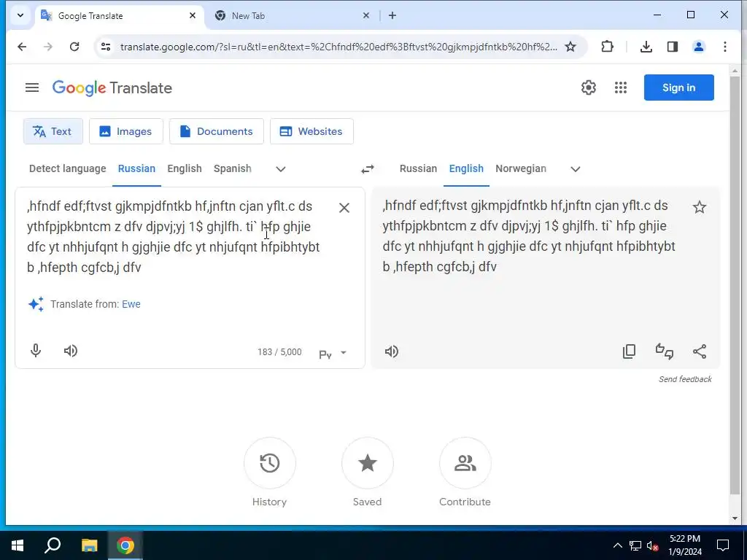This screenshot has height=560, width=747.
Task: Open network status icon in system tray
Action: tap(635, 545)
